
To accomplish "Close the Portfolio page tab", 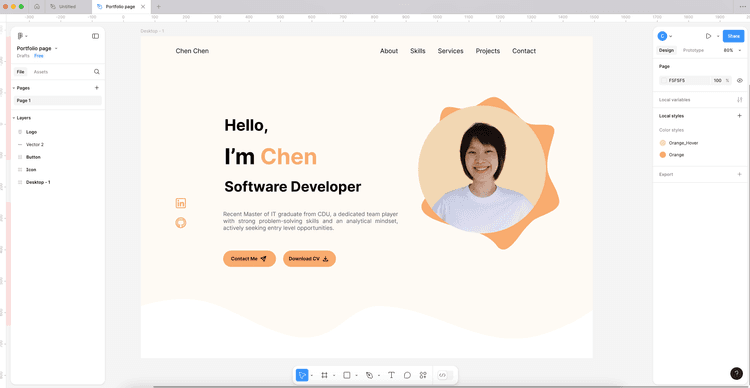I will (143, 7).
